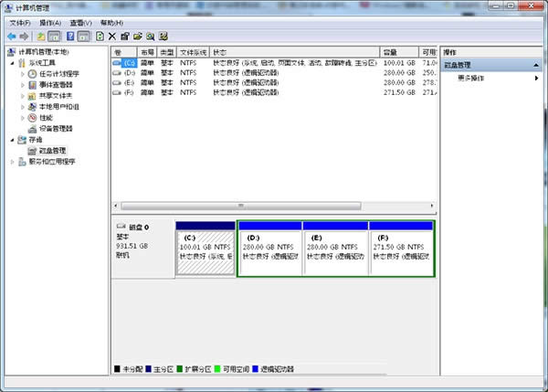Sort volumes by the 文件系统 column header
Image resolution: width=548 pixels, height=392 pixels.
[194, 52]
